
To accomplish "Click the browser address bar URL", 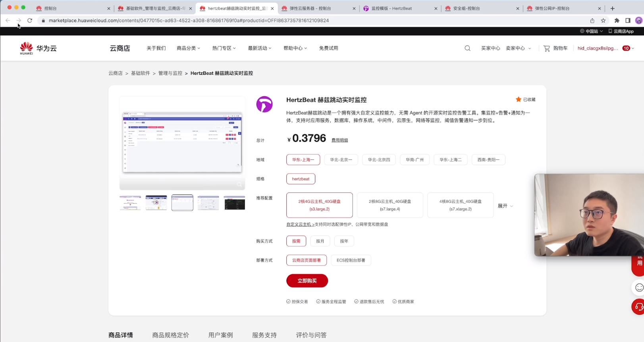I will tap(189, 21).
